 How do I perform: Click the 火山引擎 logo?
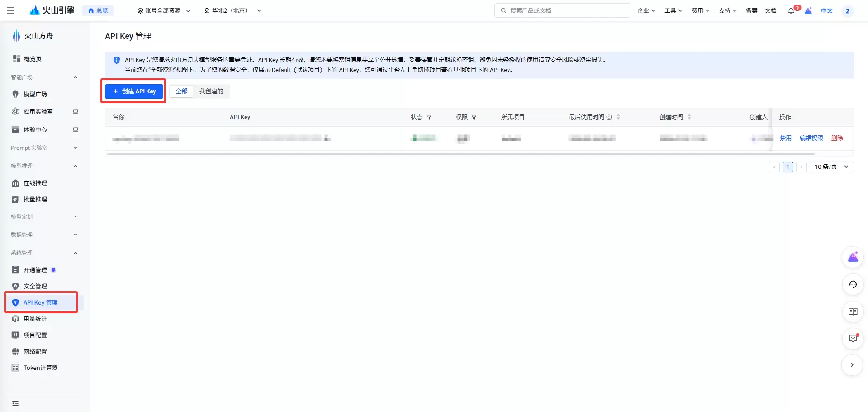pos(51,10)
